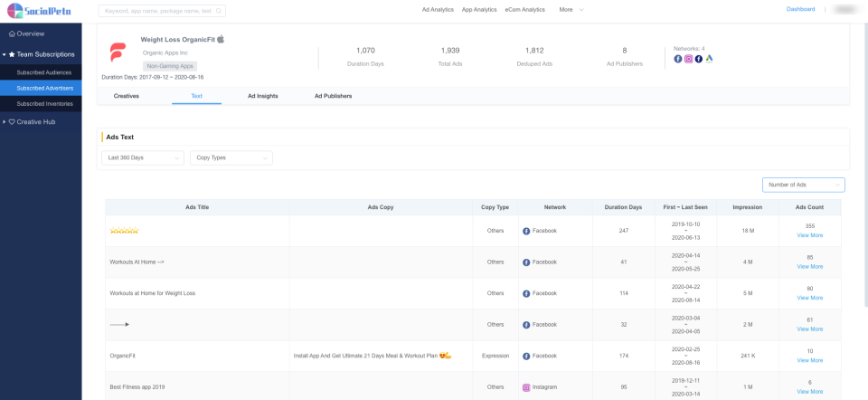Open eCom Analytics in top navigation
Screen dimensions: 868x400
pyautogui.click(x=524, y=10)
